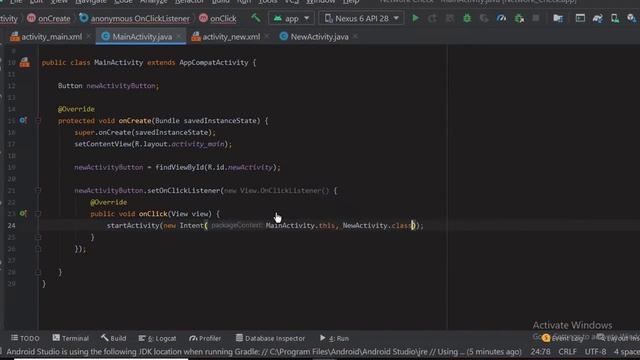
Task: Select onClick in the navigation breadcrumb
Action: (218, 18)
